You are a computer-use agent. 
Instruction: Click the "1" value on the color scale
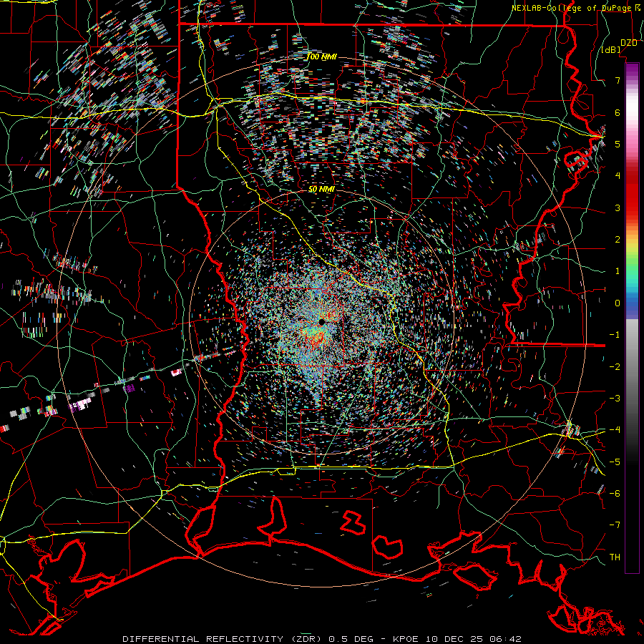click(x=618, y=271)
